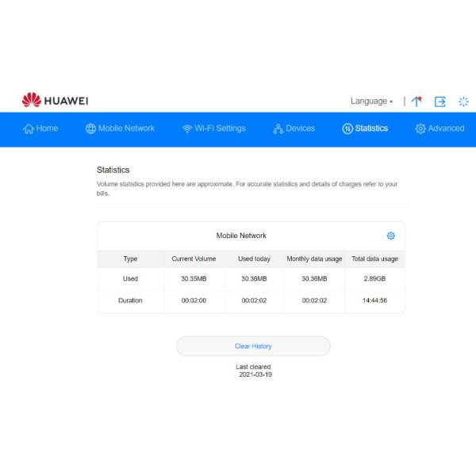
Task: Click the Advanced gear icon
Action: (420, 129)
